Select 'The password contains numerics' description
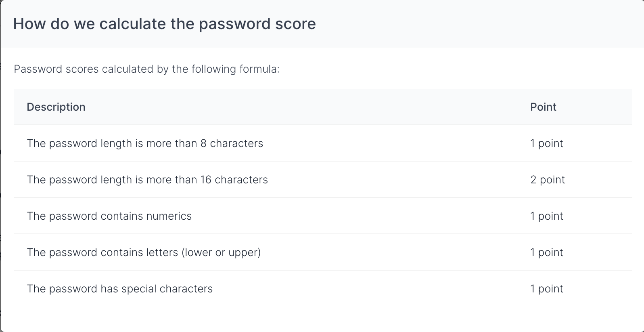This screenshot has width=644, height=332. (109, 216)
